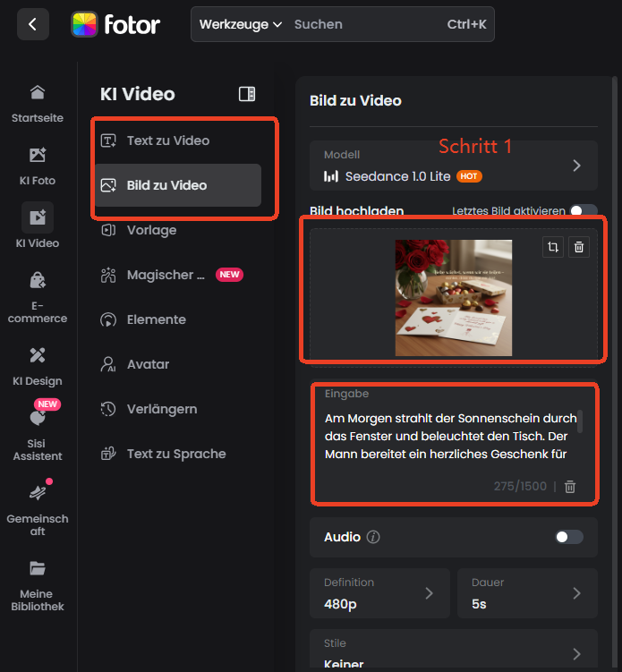This screenshot has width=622, height=672.
Task: Turn on the Audio switch
Action: (568, 537)
